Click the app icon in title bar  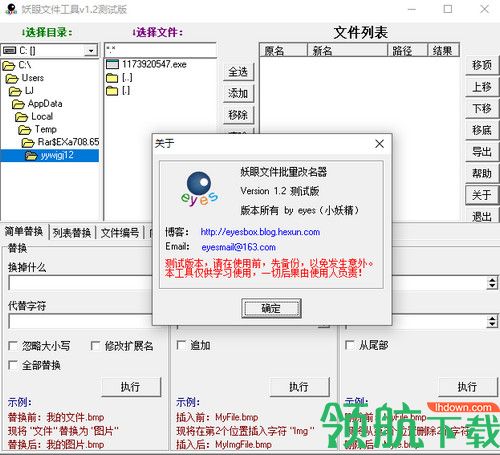pyautogui.click(x=11, y=9)
